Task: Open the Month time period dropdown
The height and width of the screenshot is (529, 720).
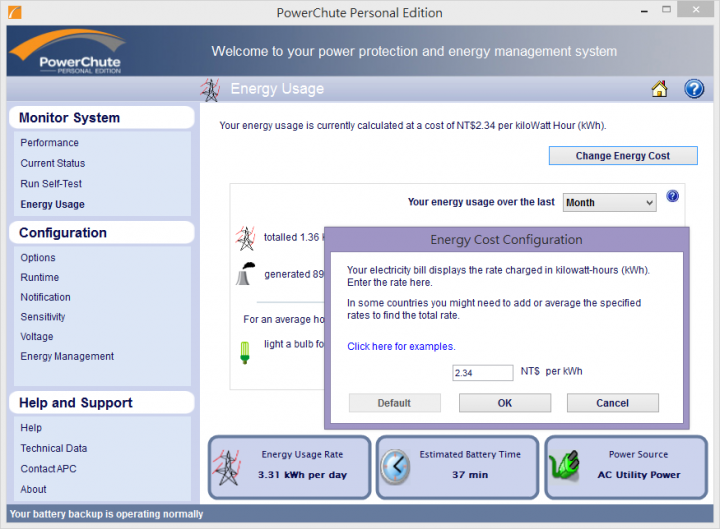Action: pos(609,203)
